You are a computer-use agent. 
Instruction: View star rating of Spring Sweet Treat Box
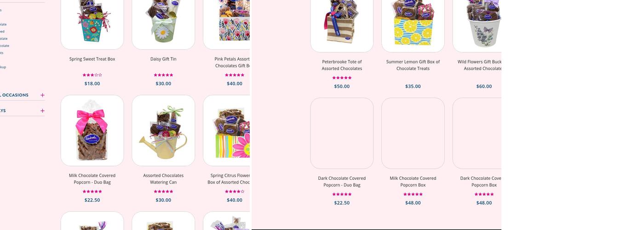click(92, 75)
